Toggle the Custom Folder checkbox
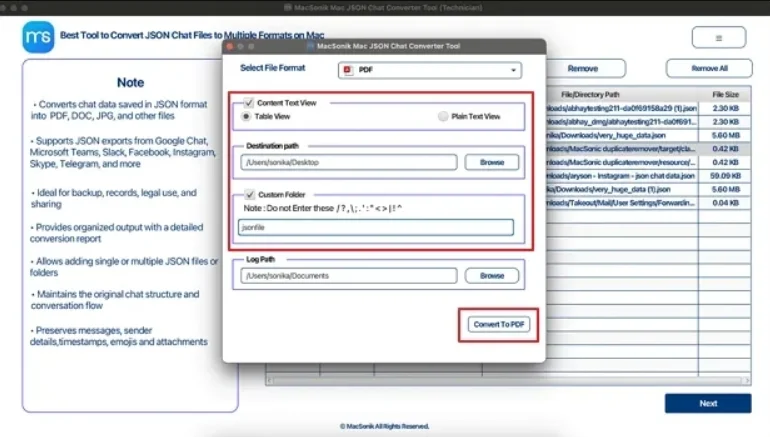 click(249, 194)
